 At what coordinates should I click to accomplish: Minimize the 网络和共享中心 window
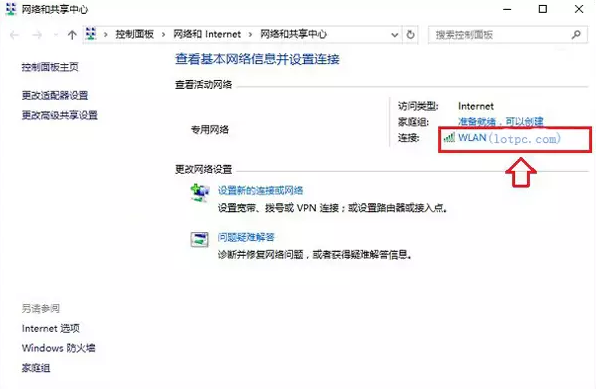[x=507, y=9]
